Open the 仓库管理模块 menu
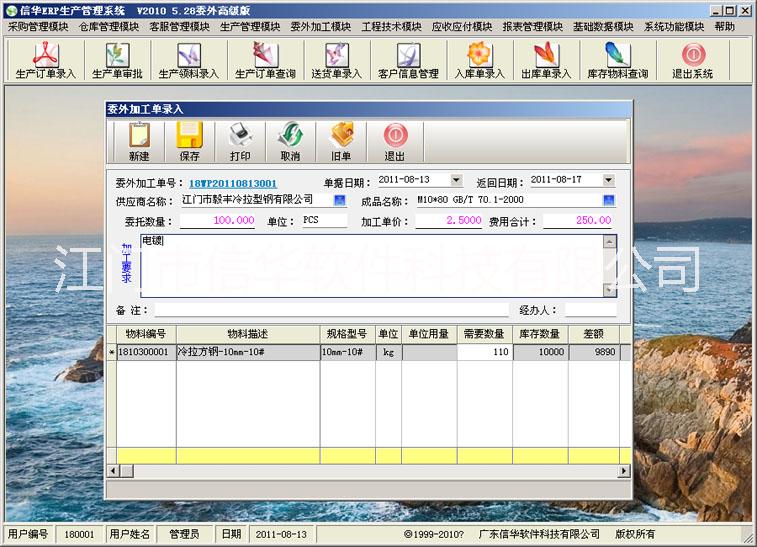The image size is (757, 547). 109,27
